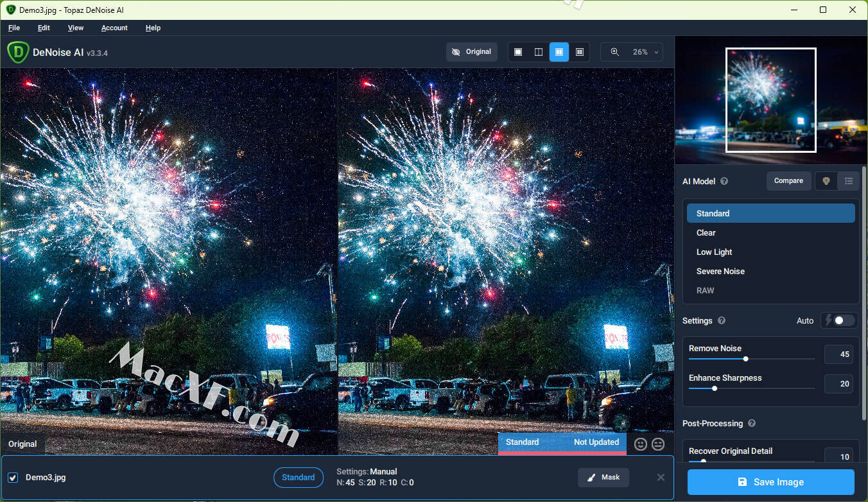Select the Severe Noise AI model
This screenshot has height=502, width=868.
pyautogui.click(x=770, y=271)
